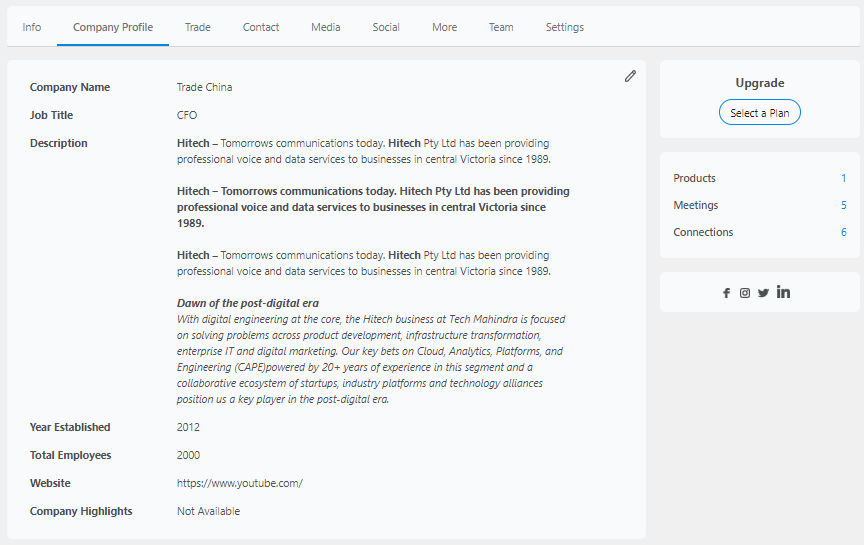This screenshot has height=545, width=864.
Task: Click the company name value Trade China
Action: (204, 87)
